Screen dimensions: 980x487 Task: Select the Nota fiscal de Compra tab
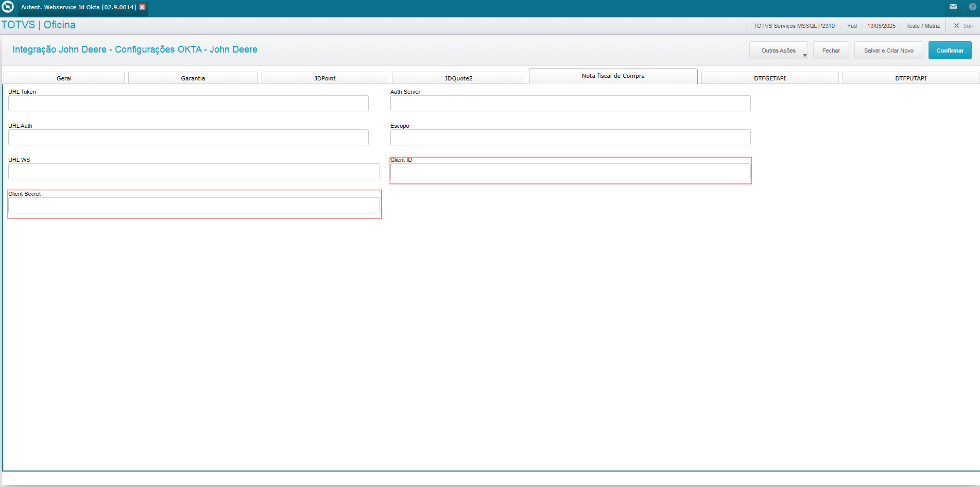pos(613,76)
